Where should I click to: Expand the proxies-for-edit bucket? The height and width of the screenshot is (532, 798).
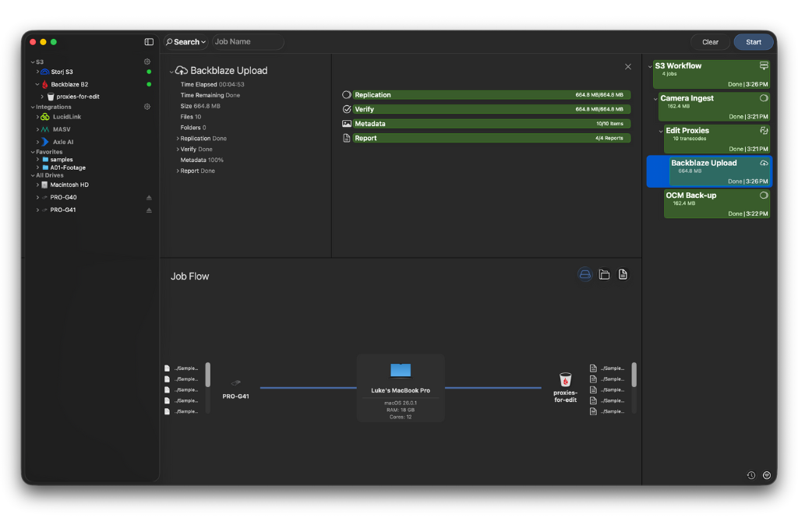(43, 97)
